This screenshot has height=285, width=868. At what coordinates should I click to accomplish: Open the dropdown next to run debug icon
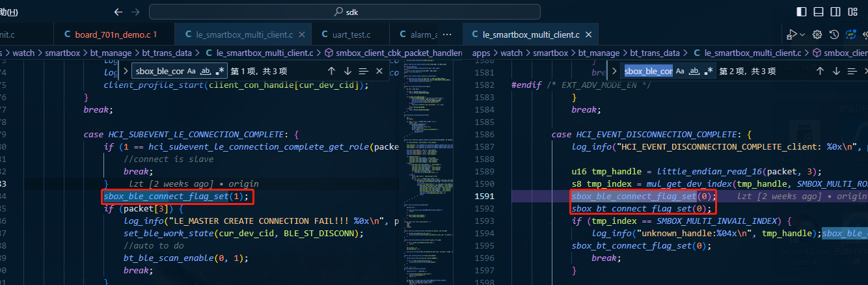coord(802,34)
